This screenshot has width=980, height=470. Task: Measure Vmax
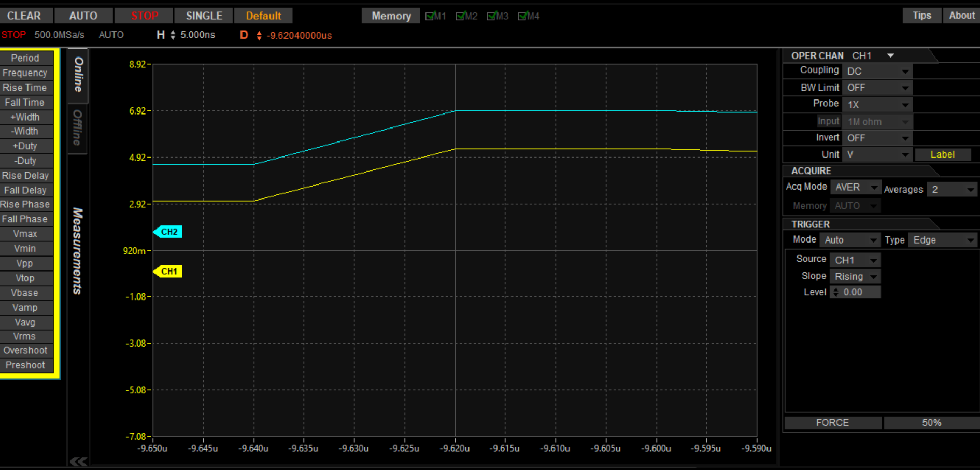pos(26,234)
